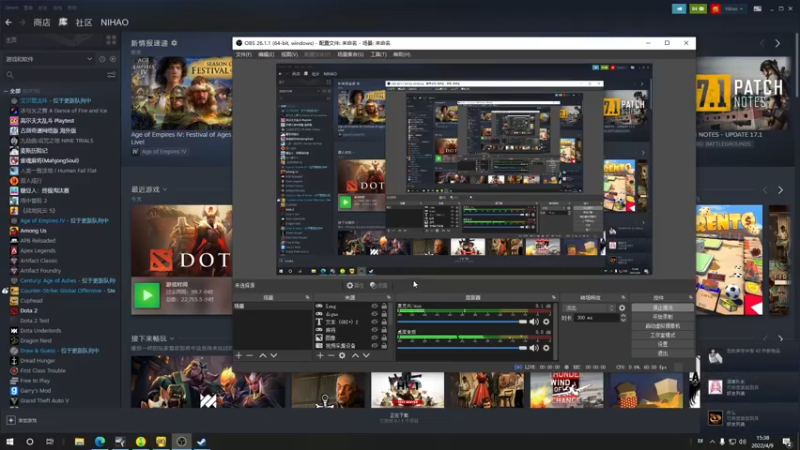Open source properties gear in Sources toolbar

click(x=342, y=355)
